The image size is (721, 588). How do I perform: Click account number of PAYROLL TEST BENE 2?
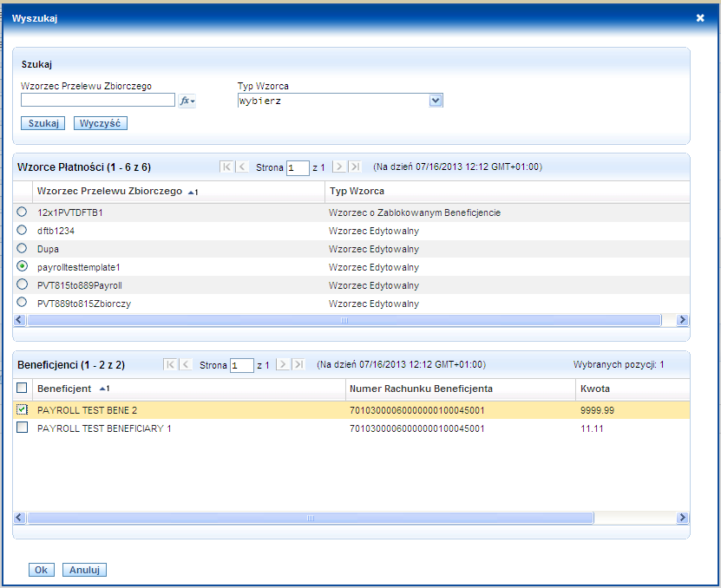point(417,410)
